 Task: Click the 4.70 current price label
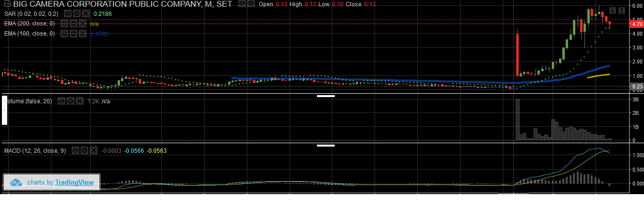636,24
